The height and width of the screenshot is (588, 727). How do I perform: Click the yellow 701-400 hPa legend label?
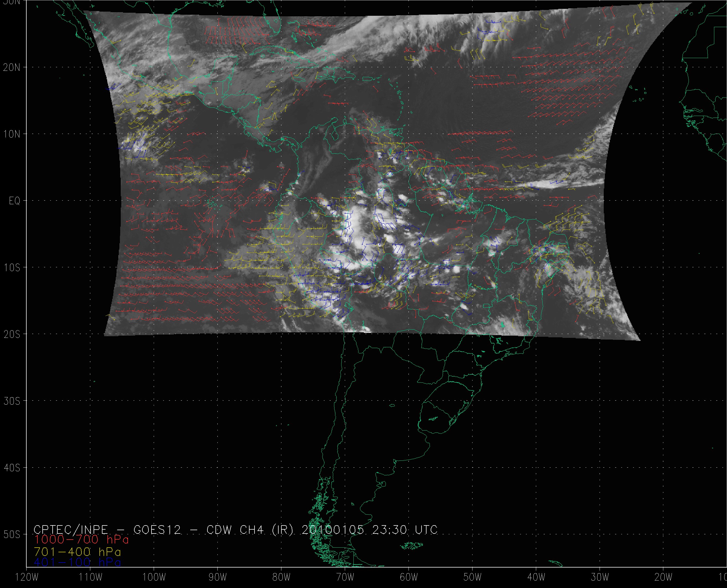(77, 551)
